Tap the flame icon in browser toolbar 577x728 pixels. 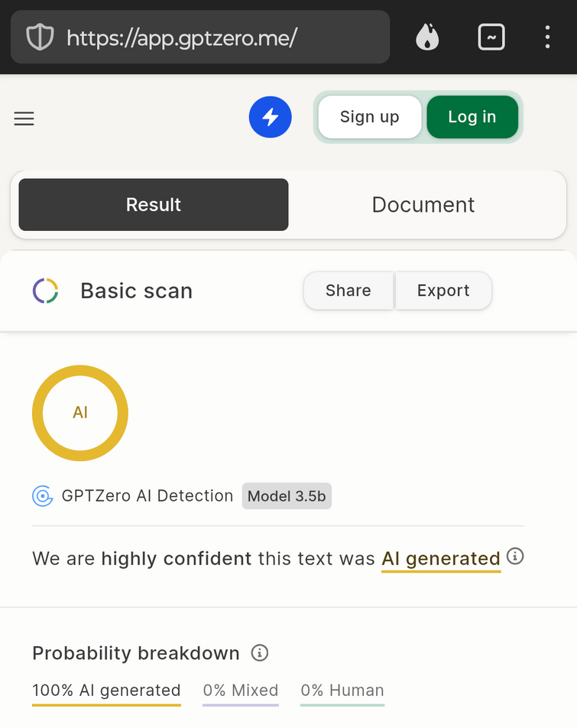click(427, 37)
